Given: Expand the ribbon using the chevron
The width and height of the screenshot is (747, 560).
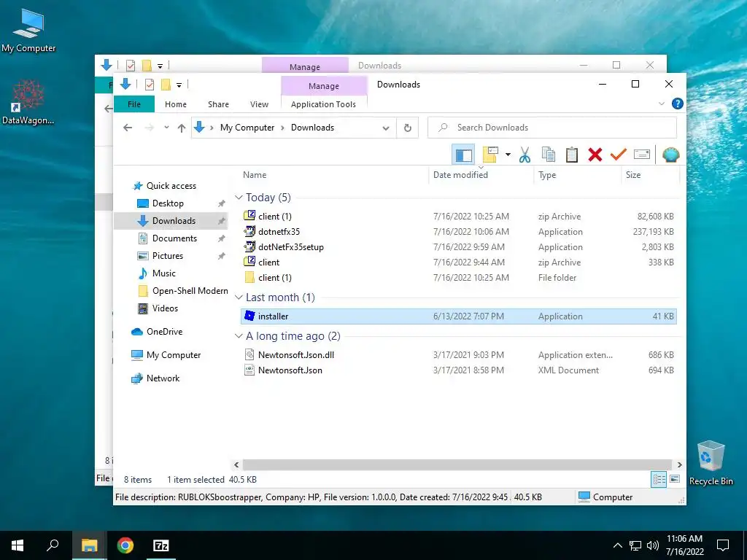Looking at the screenshot, I should point(661,104).
